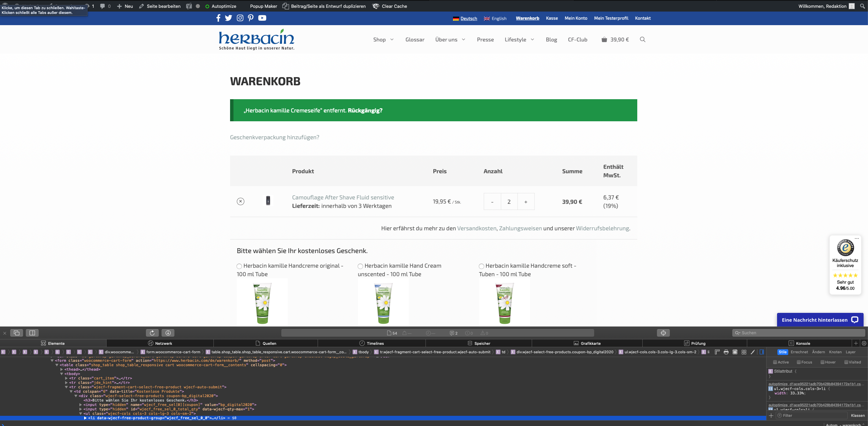The width and height of the screenshot is (868, 426).
Task: Click the download web archive button in inspector
Action: click(x=168, y=333)
